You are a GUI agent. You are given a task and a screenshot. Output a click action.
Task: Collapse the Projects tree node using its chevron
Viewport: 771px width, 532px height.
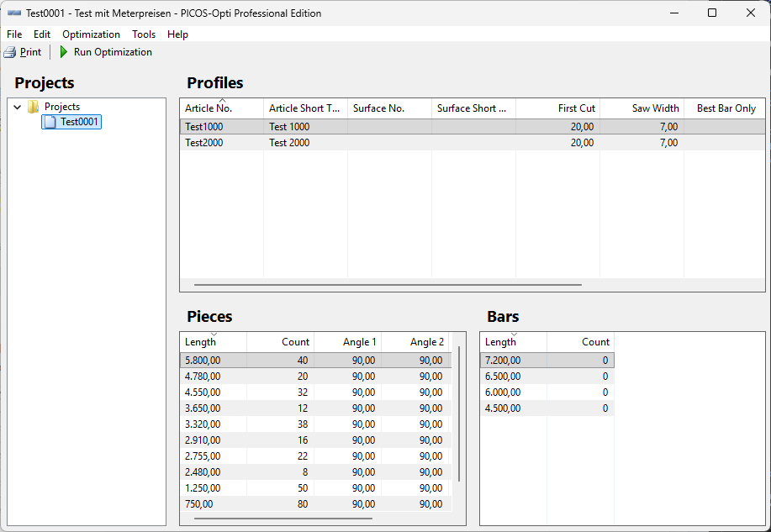[16, 107]
